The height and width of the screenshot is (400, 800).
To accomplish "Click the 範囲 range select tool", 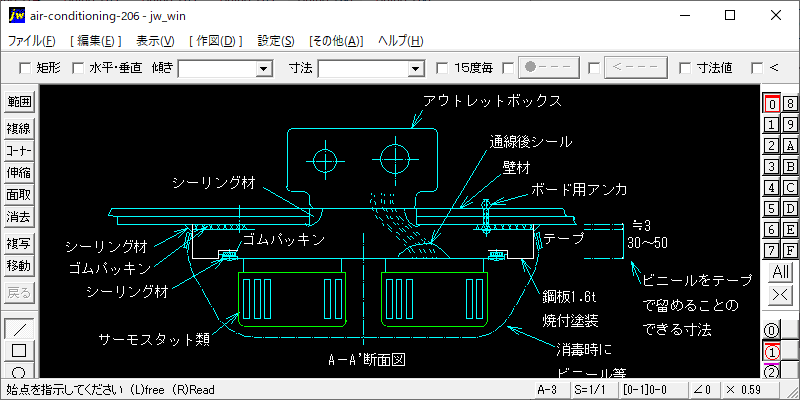I will 19,102.
